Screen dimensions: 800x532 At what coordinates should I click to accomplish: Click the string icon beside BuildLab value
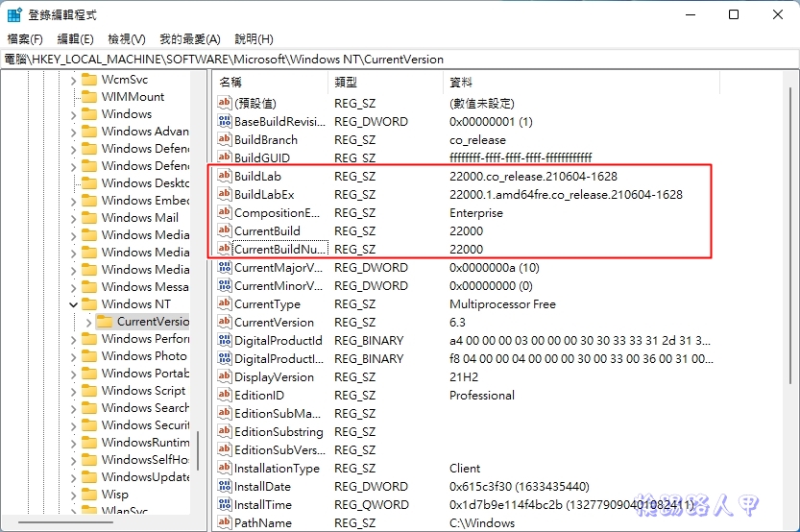(225, 177)
